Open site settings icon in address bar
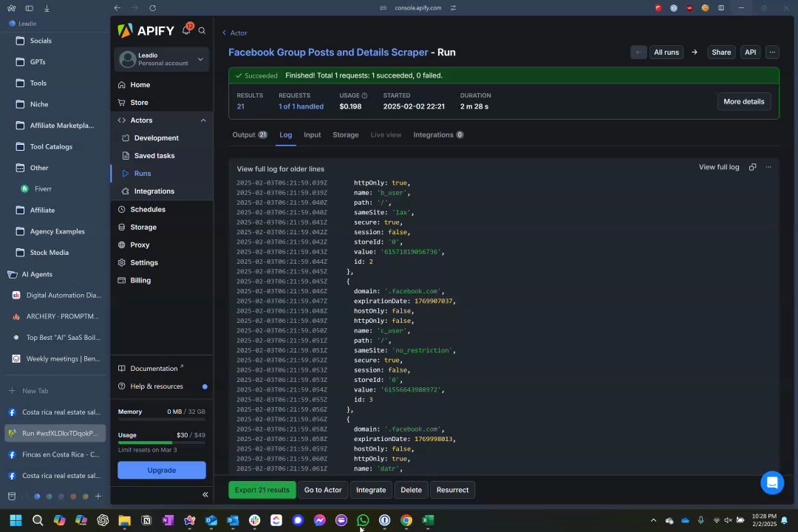 click(453, 7)
